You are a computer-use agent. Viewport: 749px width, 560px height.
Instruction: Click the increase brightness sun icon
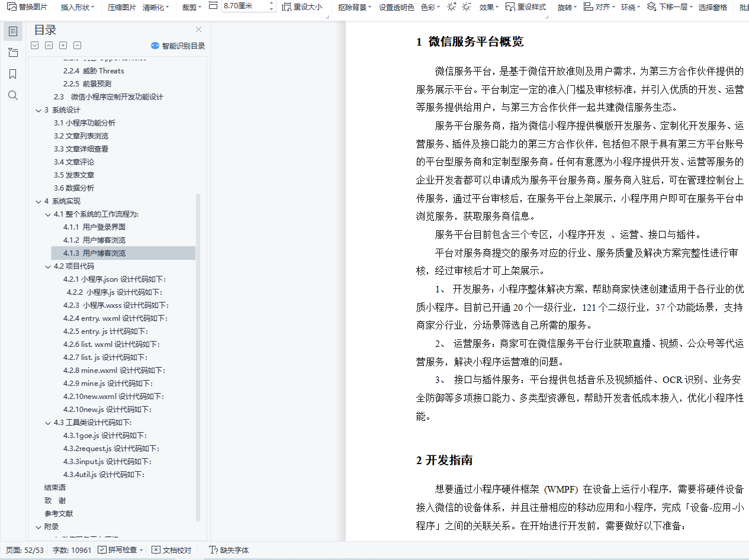point(452,7)
